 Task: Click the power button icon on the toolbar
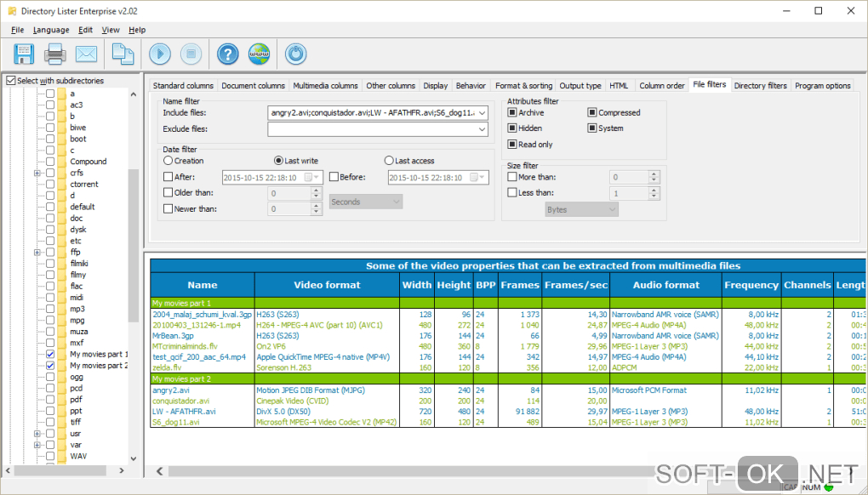(x=295, y=54)
